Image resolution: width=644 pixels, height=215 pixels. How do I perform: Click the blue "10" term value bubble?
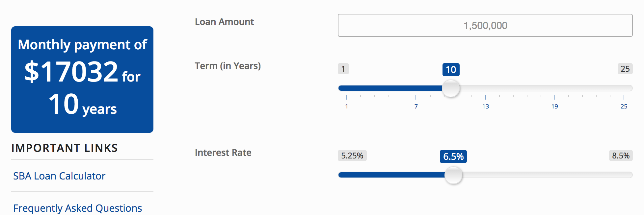451,70
